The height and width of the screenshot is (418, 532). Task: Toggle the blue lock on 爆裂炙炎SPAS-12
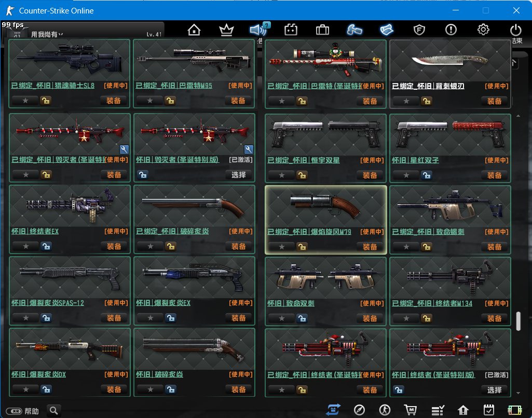coord(46,318)
